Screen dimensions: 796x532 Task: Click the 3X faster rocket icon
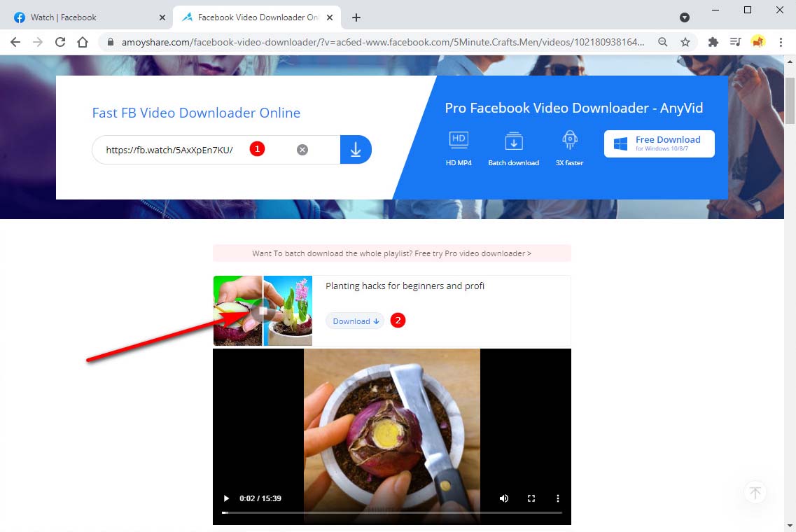(x=570, y=140)
